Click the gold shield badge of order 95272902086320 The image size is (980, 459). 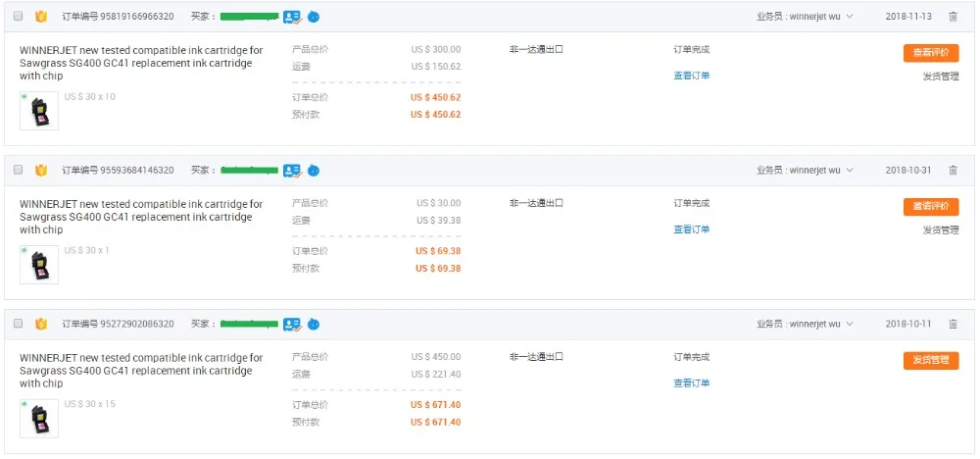point(41,324)
